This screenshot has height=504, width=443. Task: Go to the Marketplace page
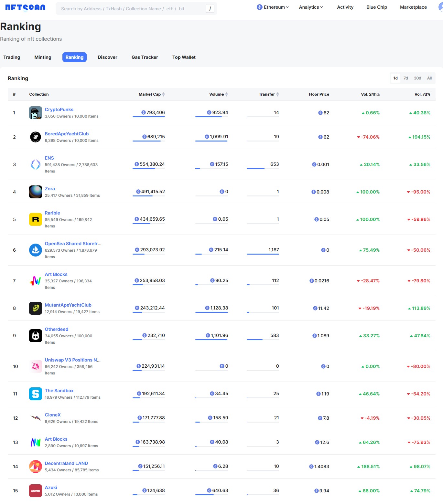tap(413, 7)
